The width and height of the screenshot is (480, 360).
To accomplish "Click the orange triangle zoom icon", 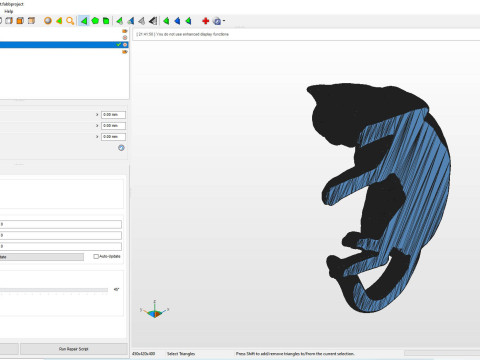I will tap(59, 21).
